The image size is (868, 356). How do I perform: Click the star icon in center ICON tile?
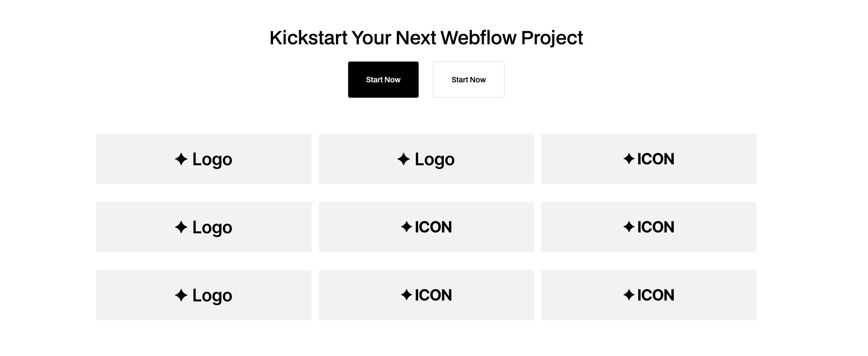[x=406, y=227]
